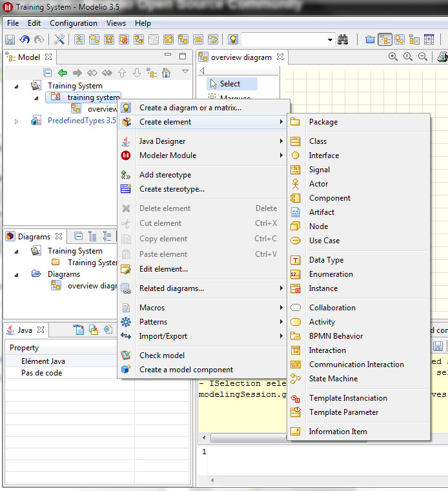Choose Edit element... from context menu
The image size is (448, 491).
click(x=203, y=269)
